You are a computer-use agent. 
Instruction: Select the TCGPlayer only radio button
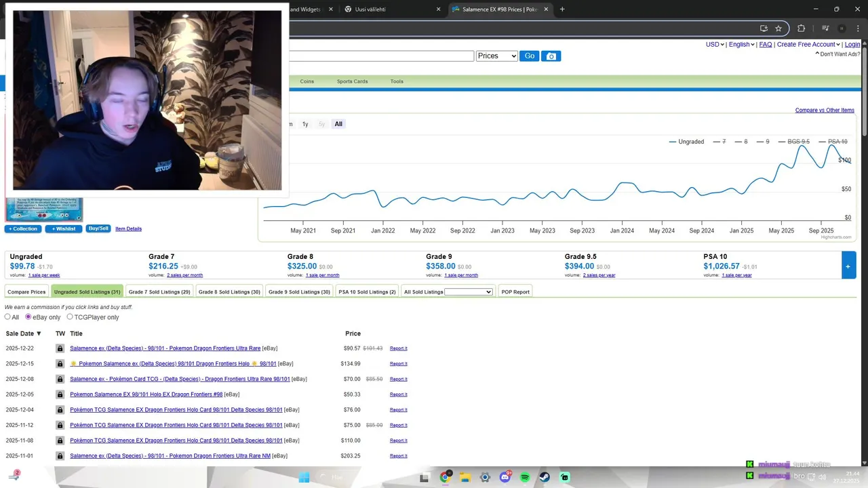click(70, 317)
